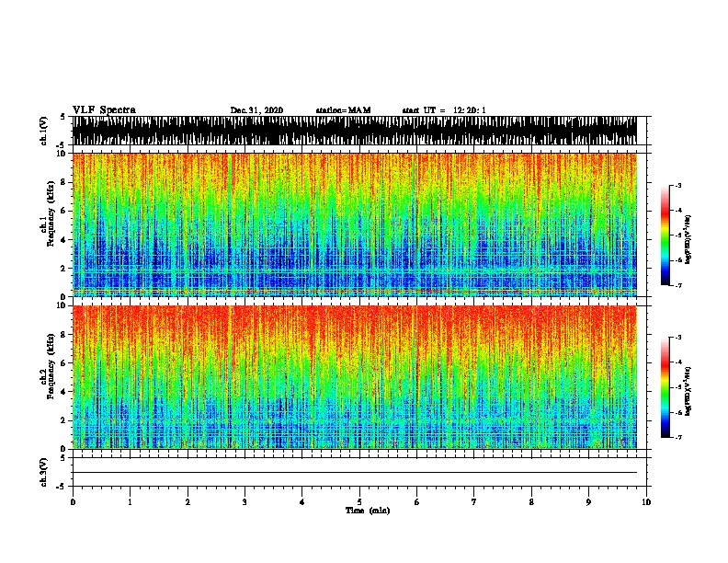Select the "start UT = 12:20:1" label
The height and width of the screenshot is (563, 728).
(x=444, y=110)
